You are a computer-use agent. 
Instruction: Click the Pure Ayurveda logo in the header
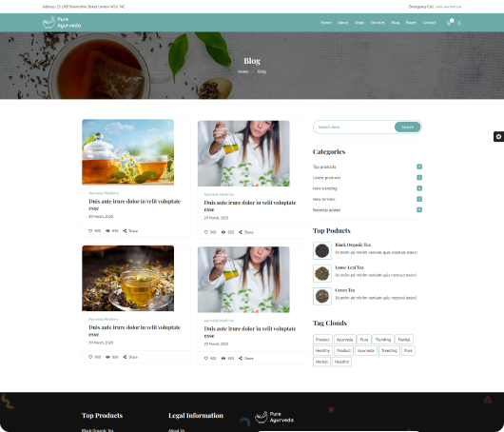(62, 22)
